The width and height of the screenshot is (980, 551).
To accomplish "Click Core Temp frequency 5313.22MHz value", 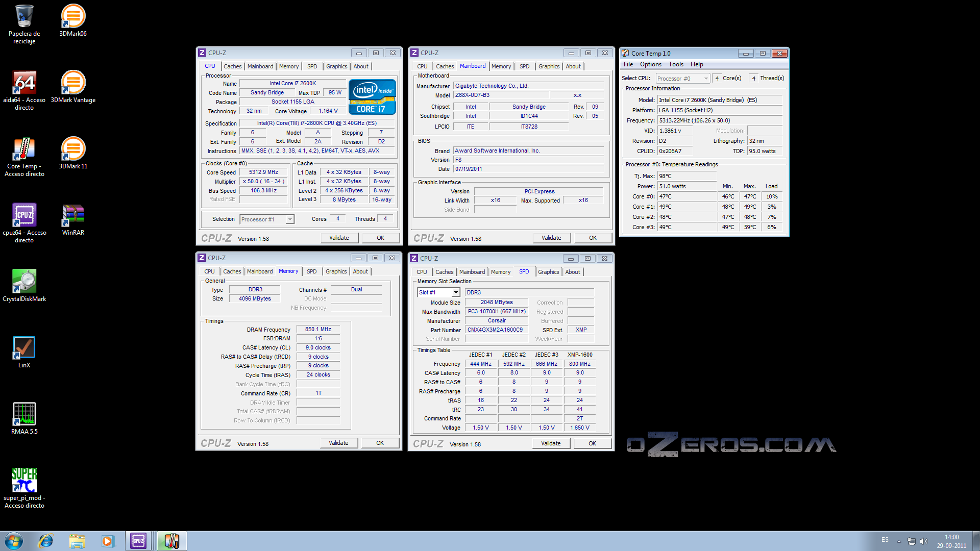I will (x=720, y=120).
